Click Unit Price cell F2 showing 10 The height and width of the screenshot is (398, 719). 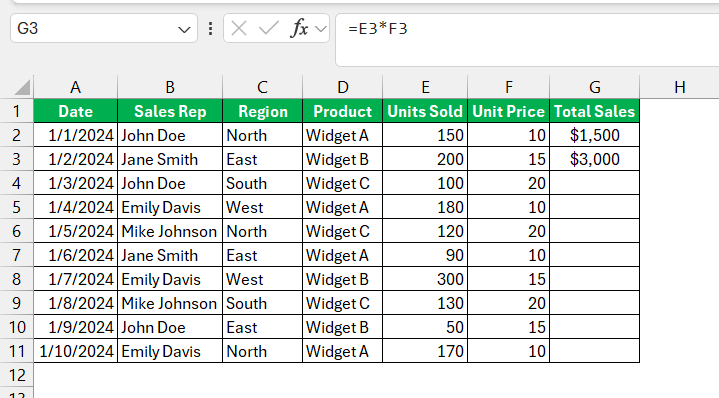(509, 135)
